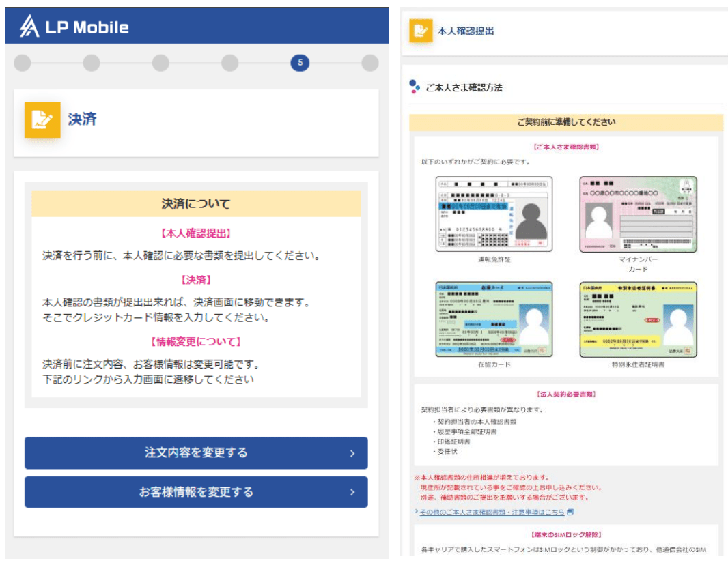Click the small arrow before その他のご本人さま確認書類 link
The height and width of the screenshot is (561, 728).
pyautogui.click(x=417, y=511)
